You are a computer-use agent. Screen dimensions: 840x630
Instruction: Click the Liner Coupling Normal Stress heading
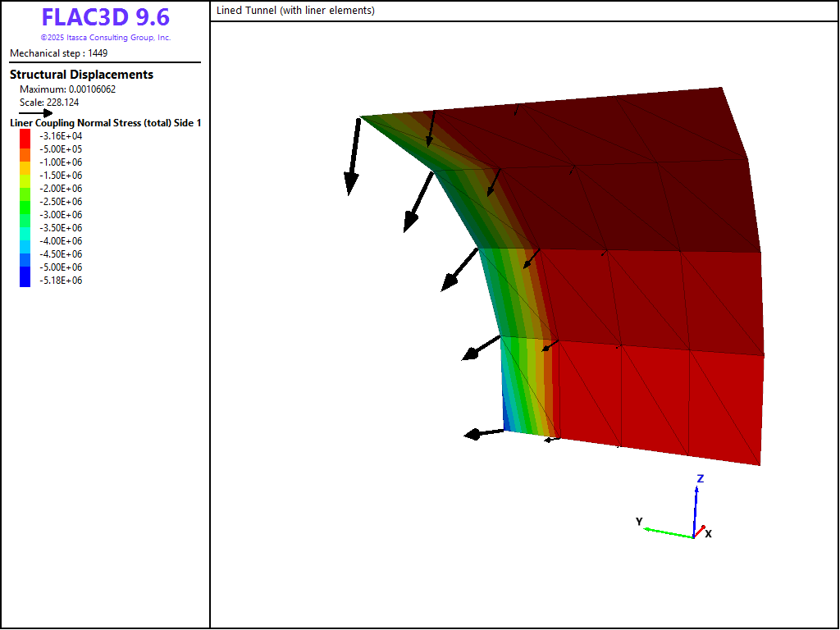tap(105, 123)
